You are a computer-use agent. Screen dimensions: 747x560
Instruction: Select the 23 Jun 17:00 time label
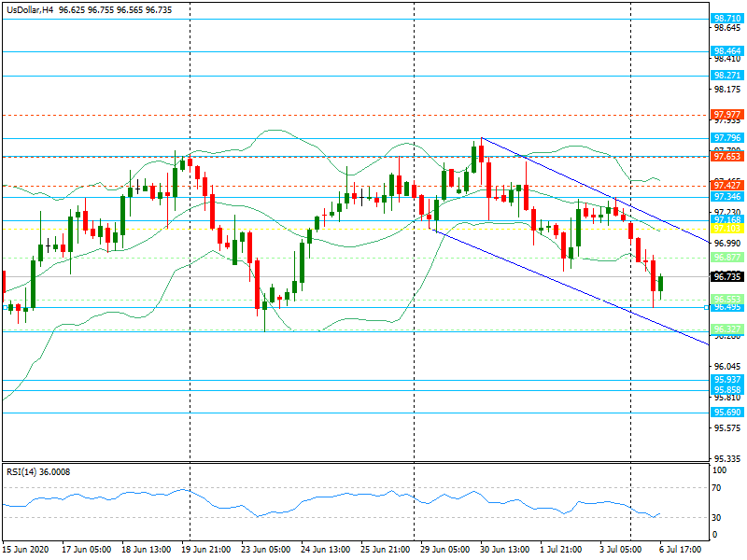pos(265,548)
